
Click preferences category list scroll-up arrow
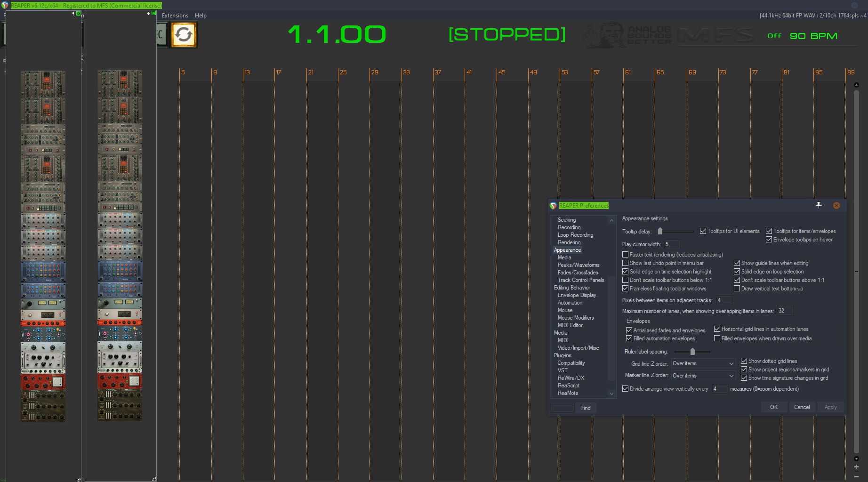[611, 220]
